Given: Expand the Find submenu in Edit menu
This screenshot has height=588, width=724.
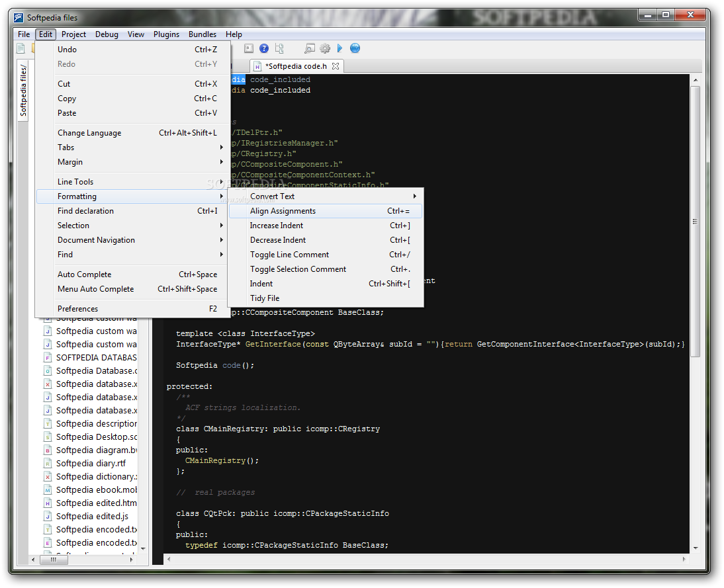Looking at the screenshot, I should (x=133, y=255).
